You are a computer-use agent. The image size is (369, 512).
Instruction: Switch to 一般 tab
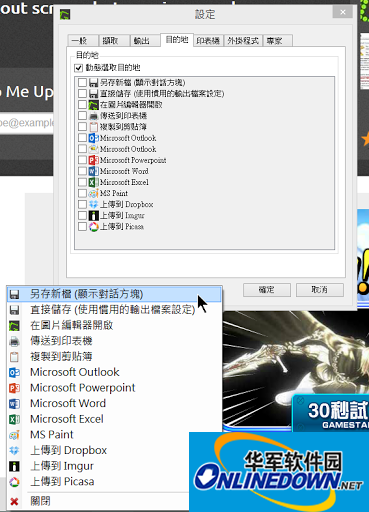pyautogui.click(x=83, y=41)
